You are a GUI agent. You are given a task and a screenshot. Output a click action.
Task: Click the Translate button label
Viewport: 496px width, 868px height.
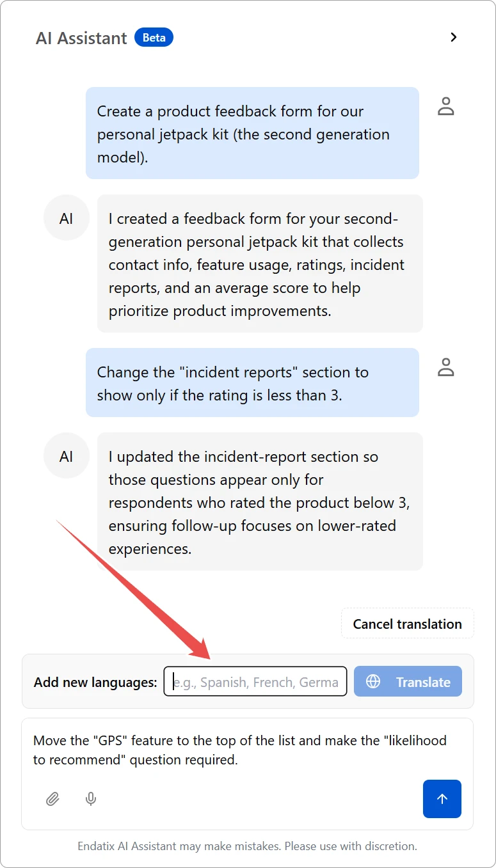[423, 682]
